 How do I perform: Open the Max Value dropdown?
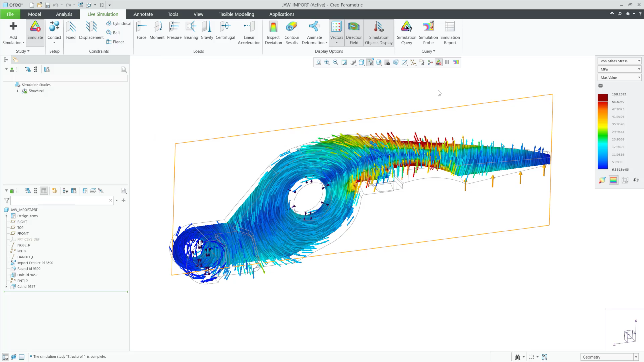(620, 78)
